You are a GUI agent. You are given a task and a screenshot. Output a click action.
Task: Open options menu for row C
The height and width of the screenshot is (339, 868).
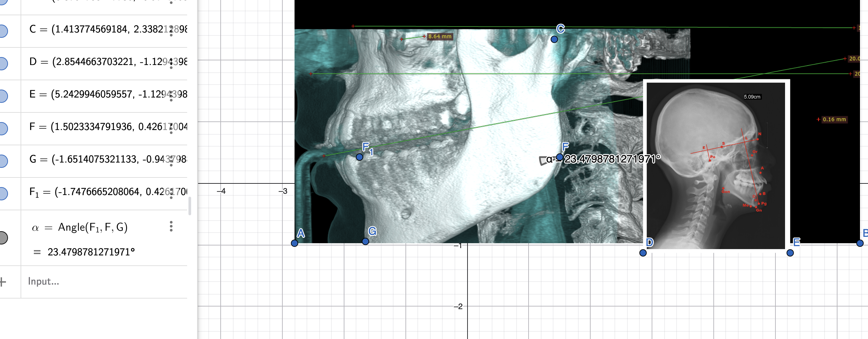[171, 31]
